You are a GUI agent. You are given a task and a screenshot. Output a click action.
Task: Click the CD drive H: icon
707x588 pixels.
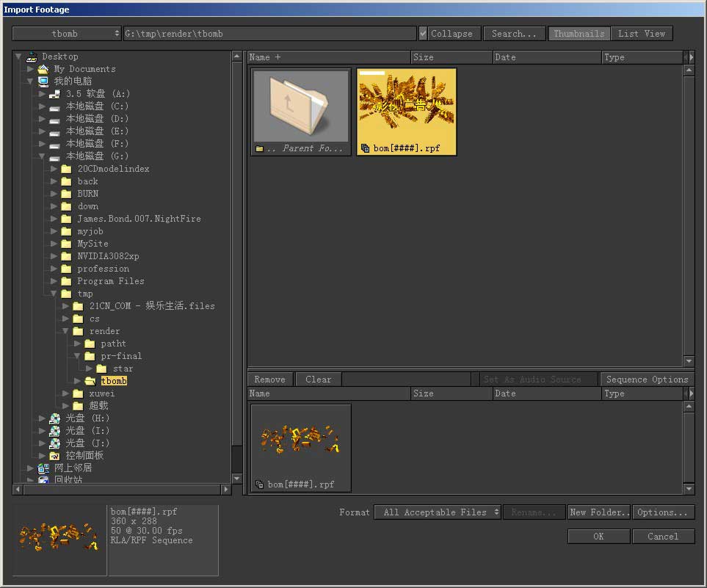[x=54, y=418]
